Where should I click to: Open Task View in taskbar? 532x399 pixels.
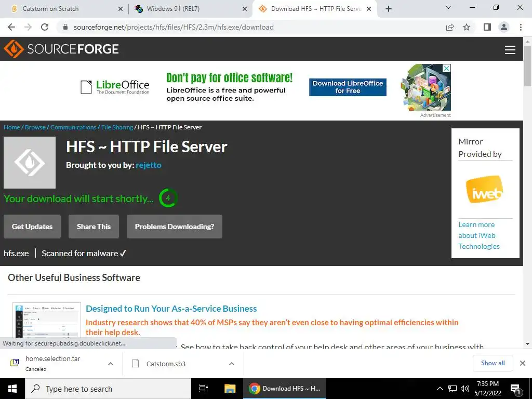coord(203,389)
